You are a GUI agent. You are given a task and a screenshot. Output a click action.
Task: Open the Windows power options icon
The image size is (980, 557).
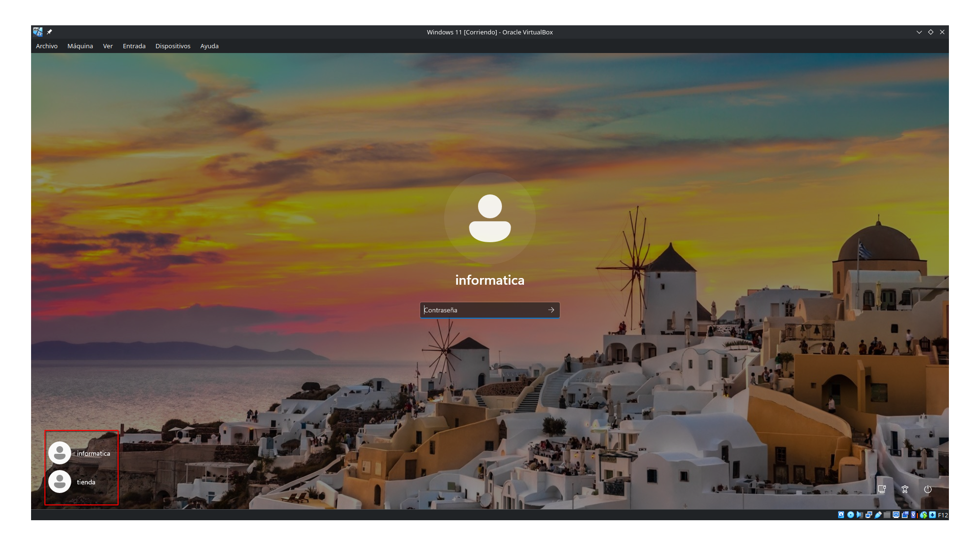pyautogui.click(x=928, y=489)
